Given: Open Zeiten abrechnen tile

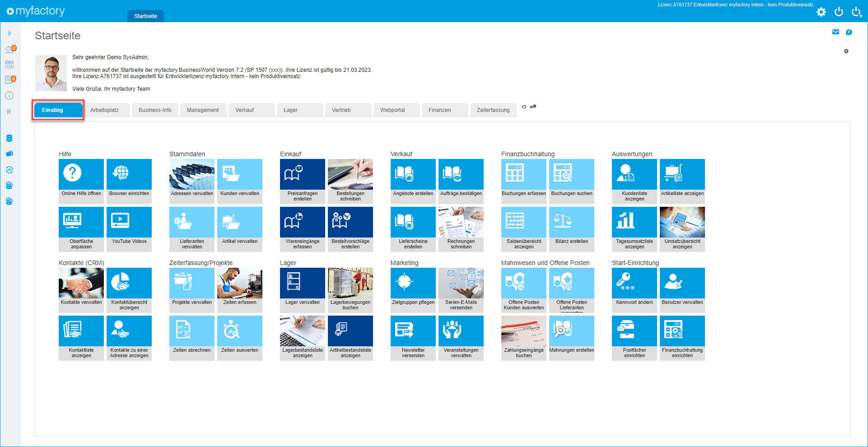Looking at the screenshot, I should [x=192, y=338].
